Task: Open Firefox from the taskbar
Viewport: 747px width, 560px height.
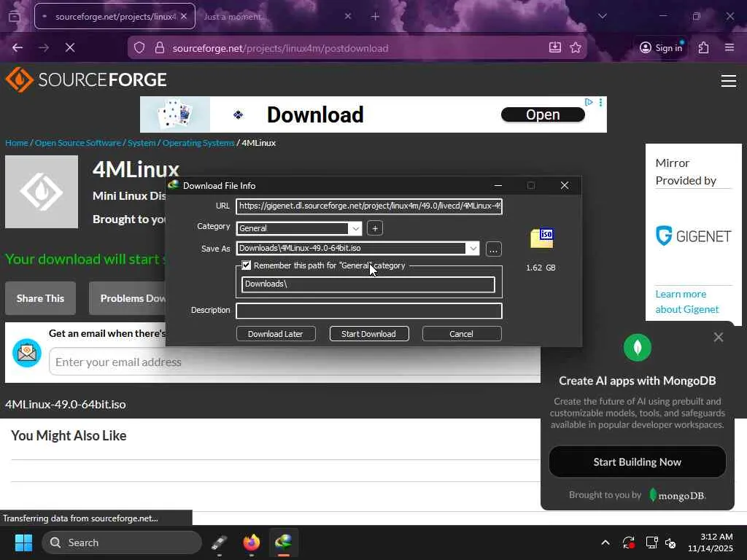Action: [x=252, y=542]
